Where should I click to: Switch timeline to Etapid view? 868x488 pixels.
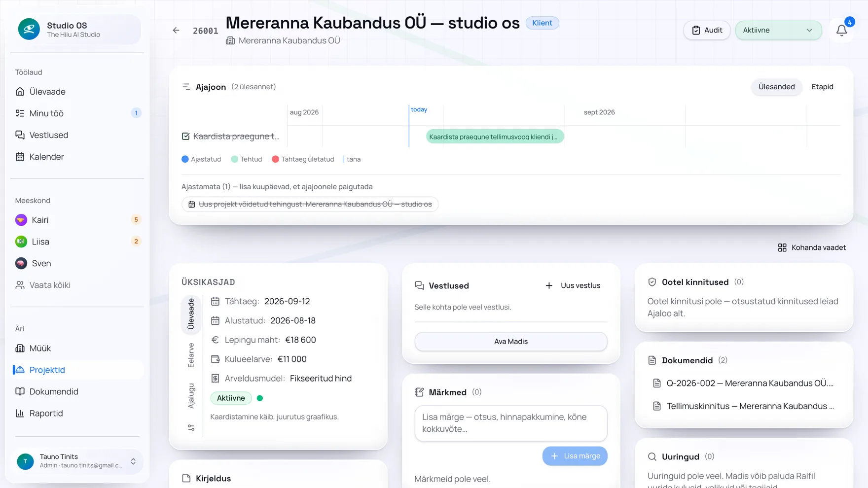[822, 87]
